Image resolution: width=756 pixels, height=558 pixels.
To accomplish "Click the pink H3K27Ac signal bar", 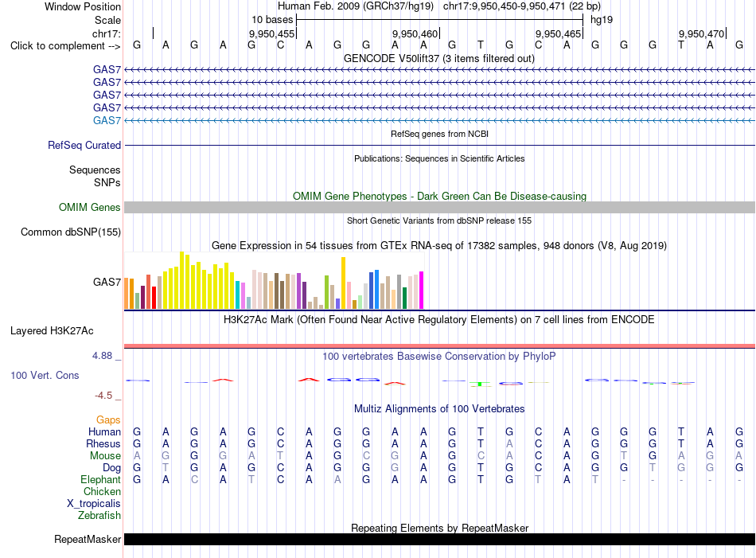I will (x=439, y=345).
